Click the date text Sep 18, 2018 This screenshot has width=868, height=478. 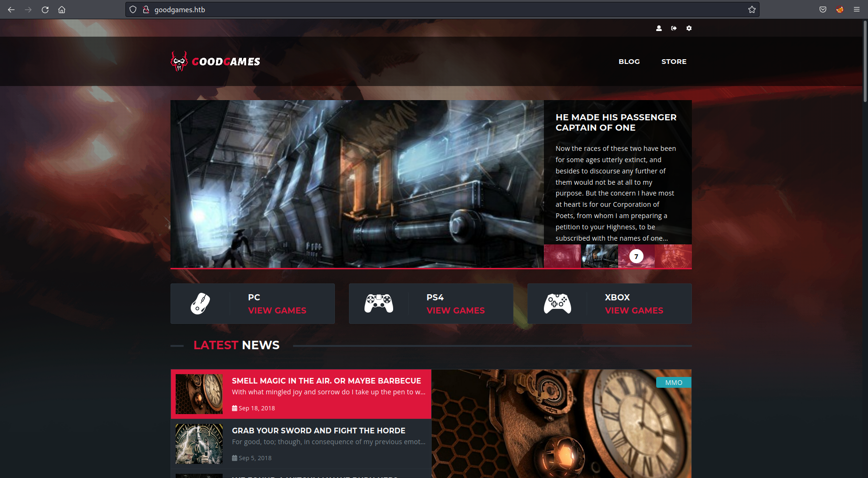tap(257, 408)
